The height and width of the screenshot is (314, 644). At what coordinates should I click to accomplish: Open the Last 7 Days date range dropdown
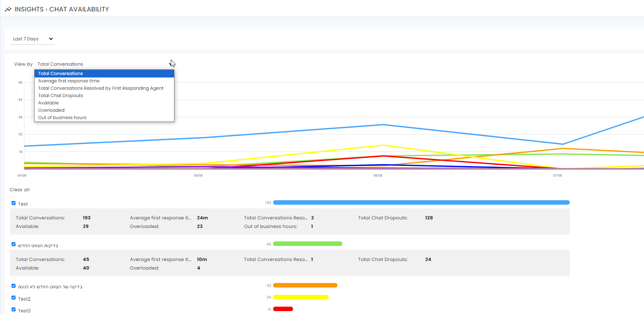(x=32, y=39)
